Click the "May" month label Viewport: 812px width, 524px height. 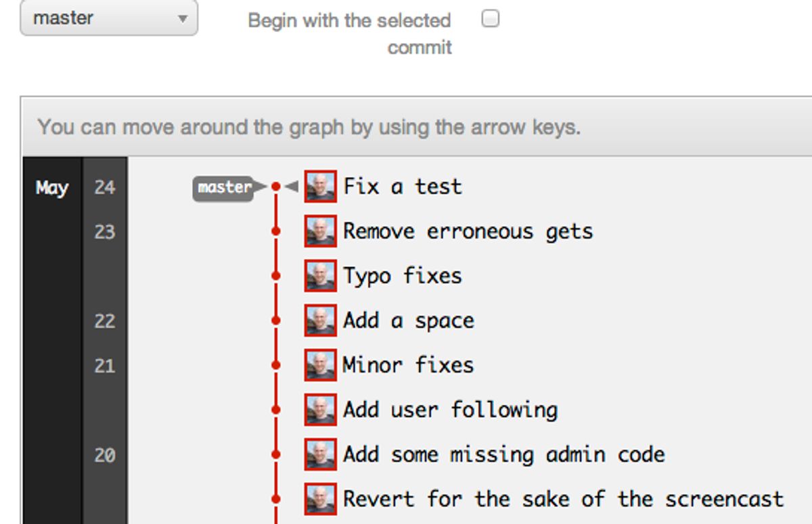point(52,188)
